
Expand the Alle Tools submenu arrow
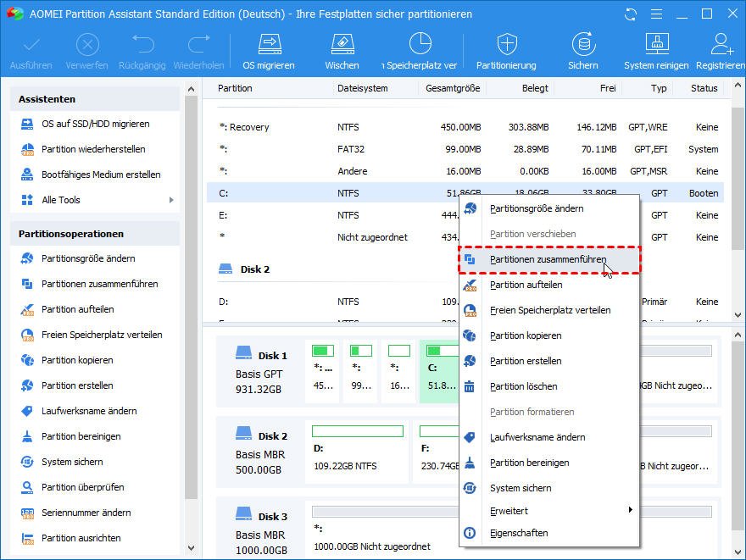[x=171, y=200]
